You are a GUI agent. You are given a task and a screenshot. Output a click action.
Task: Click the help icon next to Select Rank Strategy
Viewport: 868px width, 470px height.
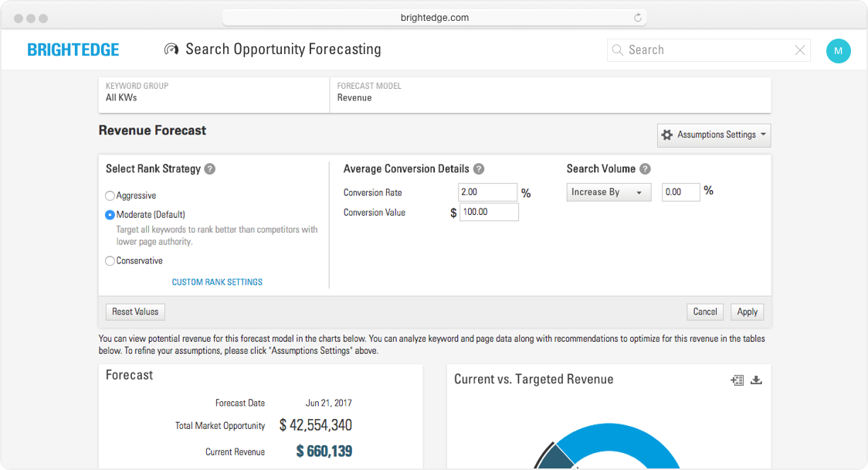tap(210, 169)
